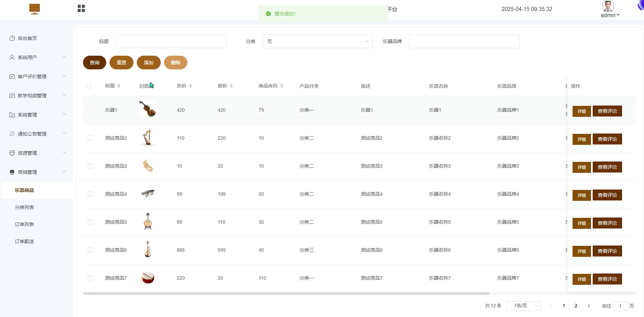Open 订单列表 in sidebar
The image size is (644, 317).
(24, 224)
